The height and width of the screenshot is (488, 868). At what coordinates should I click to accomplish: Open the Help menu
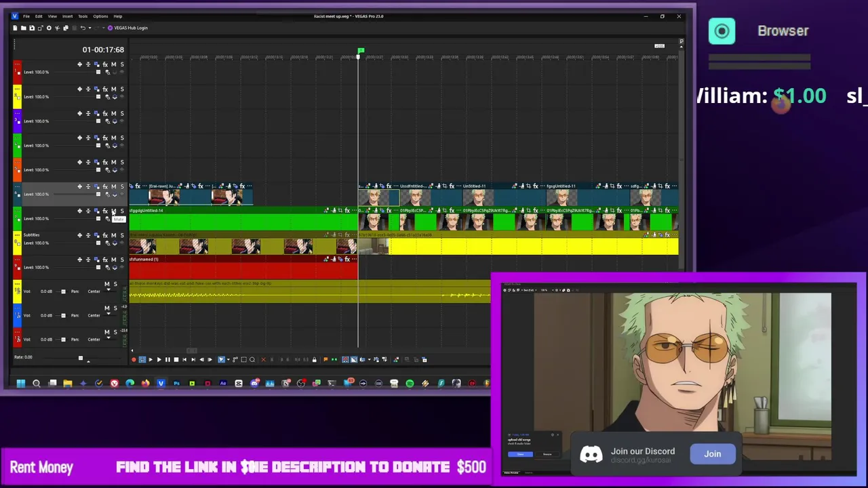[x=118, y=16]
